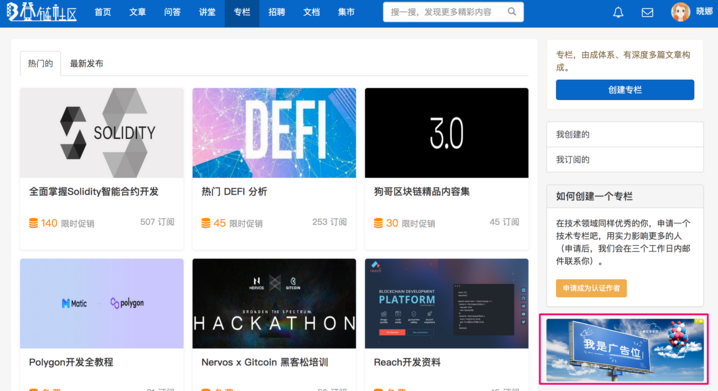This screenshot has width=718, height=391.
Task: Open title Reach开发资料
Action: click(407, 363)
